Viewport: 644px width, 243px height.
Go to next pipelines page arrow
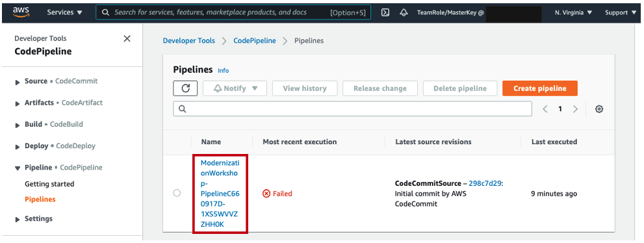pos(575,109)
